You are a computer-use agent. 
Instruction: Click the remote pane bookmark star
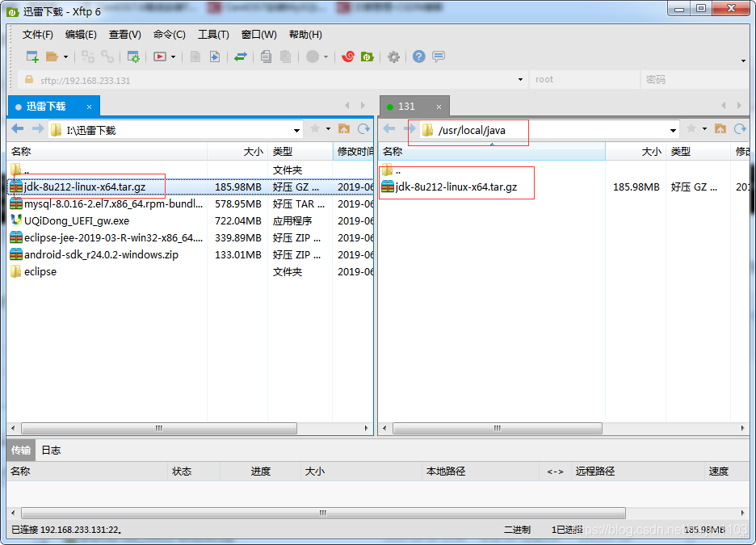tap(691, 128)
